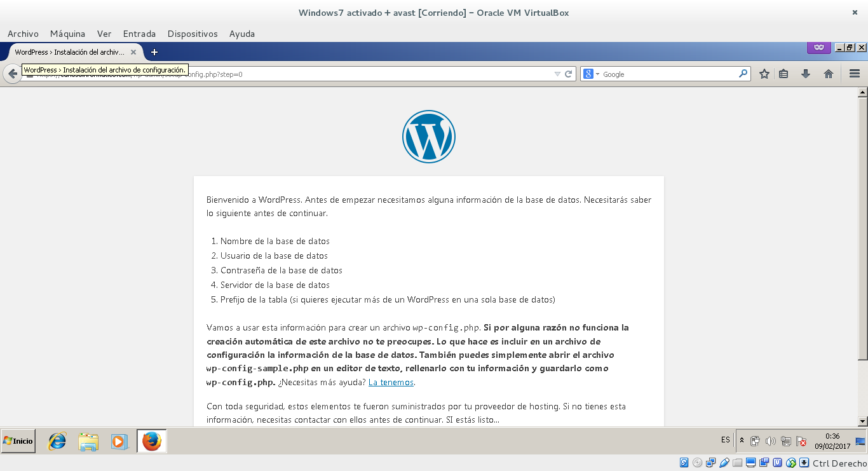Click the WordPress logo

tap(428, 137)
